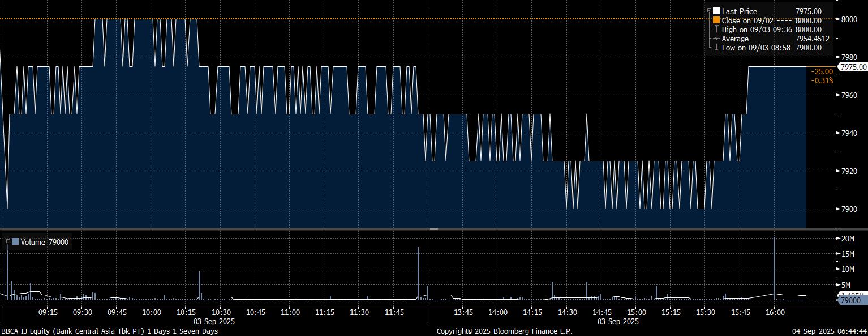Click the 13:45 time axis label
Viewport: 868px width, 336px height.
click(x=463, y=312)
